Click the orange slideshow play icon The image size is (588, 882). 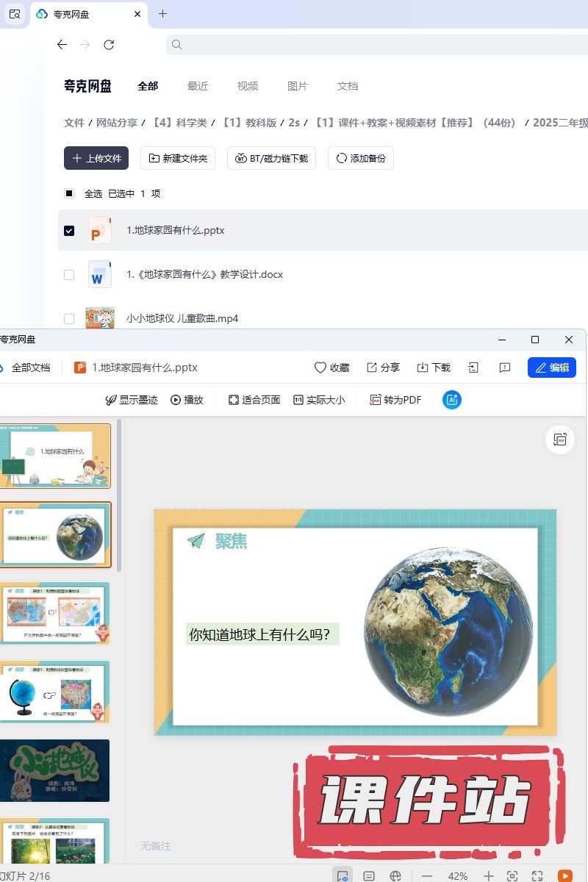pyautogui.click(x=564, y=875)
